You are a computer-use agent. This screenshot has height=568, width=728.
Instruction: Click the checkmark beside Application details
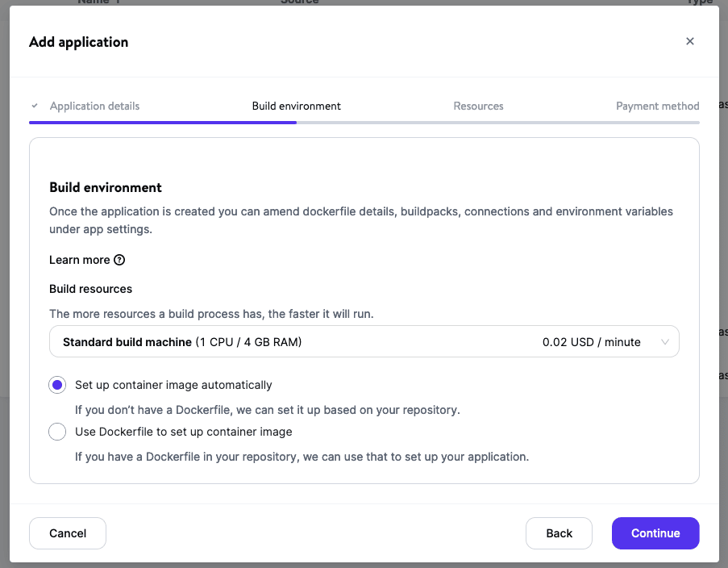click(35, 106)
